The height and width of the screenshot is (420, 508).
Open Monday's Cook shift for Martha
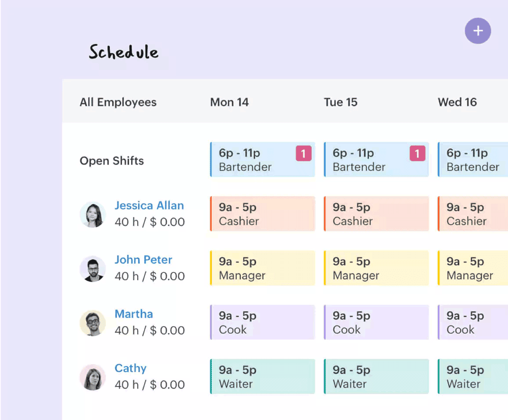coord(263,322)
